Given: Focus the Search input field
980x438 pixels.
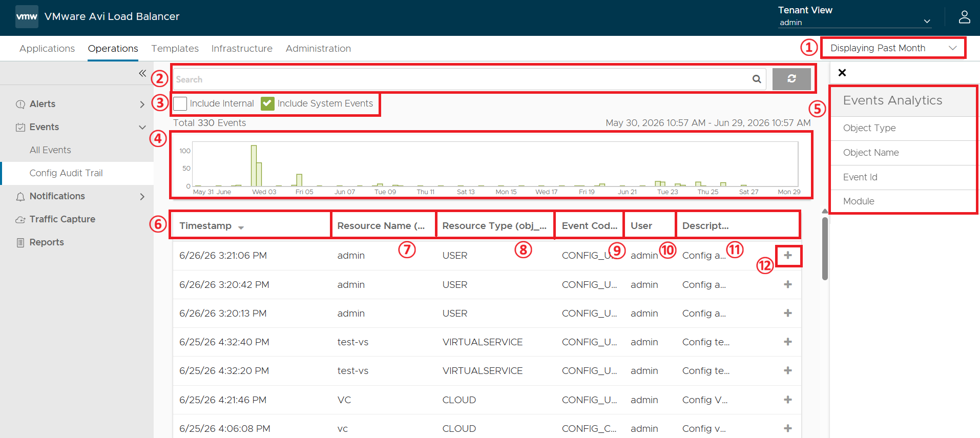Looking at the screenshot, I should 469,79.
